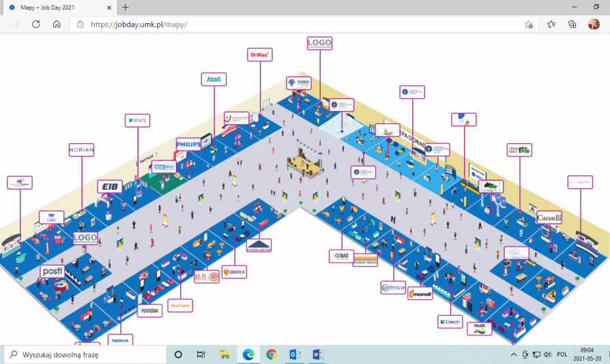Image resolution: width=610 pixels, height=364 pixels.
Task: Open the Nokia booth marker
Action: [x=120, y=340]
